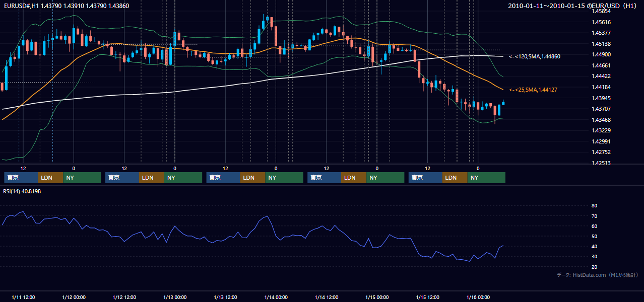The height and width of the screenshot is (302, 644).
Task: Click RSI axis level 50
Action: 595,236
